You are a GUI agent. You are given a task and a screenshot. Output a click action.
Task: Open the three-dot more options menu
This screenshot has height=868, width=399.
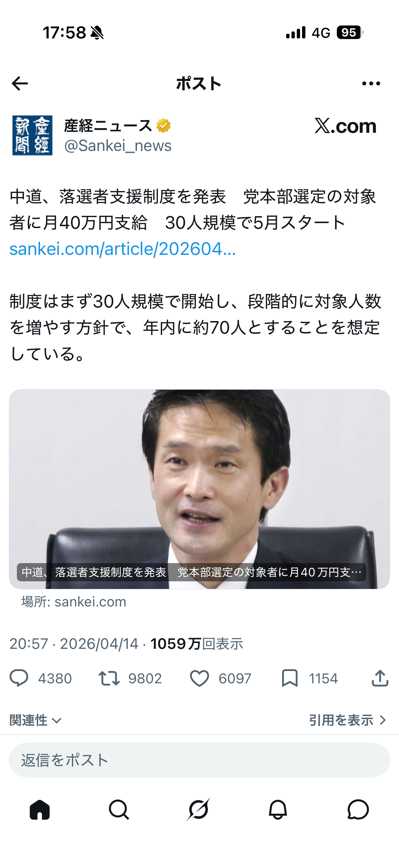click(x=371, y=83)
